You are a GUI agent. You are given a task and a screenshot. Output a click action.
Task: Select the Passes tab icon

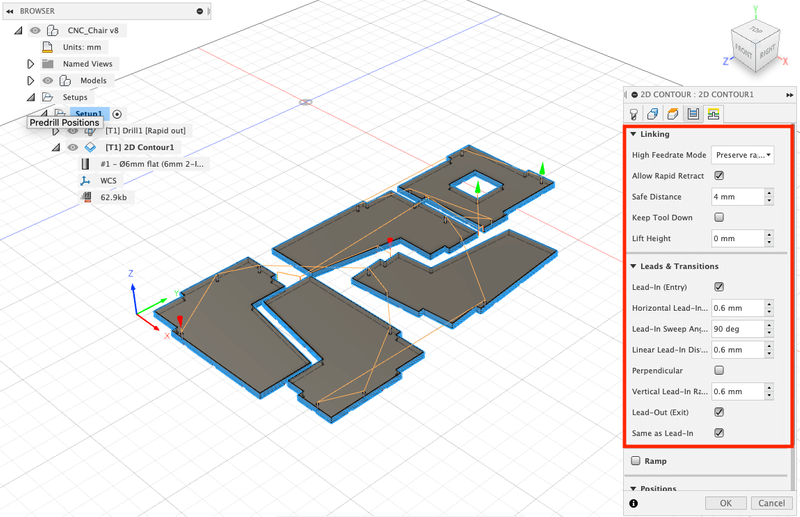[x=693, y=114]
